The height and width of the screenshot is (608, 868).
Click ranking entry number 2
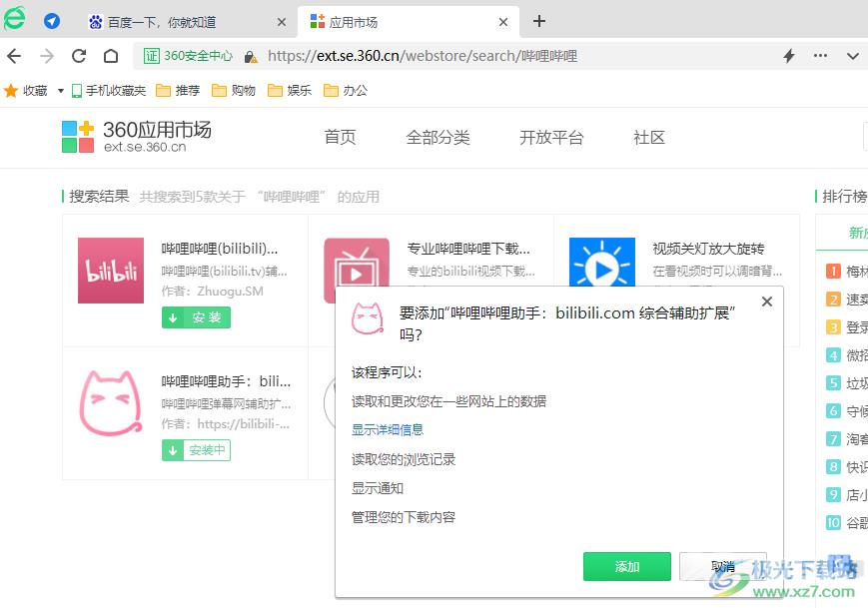846,300
